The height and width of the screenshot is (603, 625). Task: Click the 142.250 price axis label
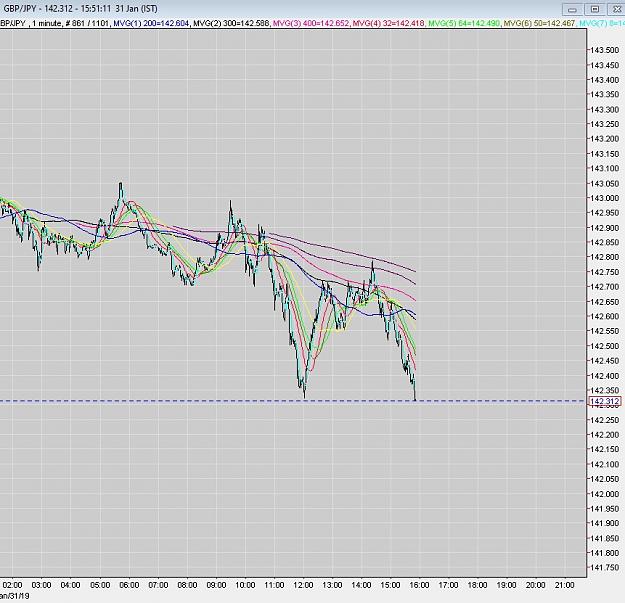(605, 420)
